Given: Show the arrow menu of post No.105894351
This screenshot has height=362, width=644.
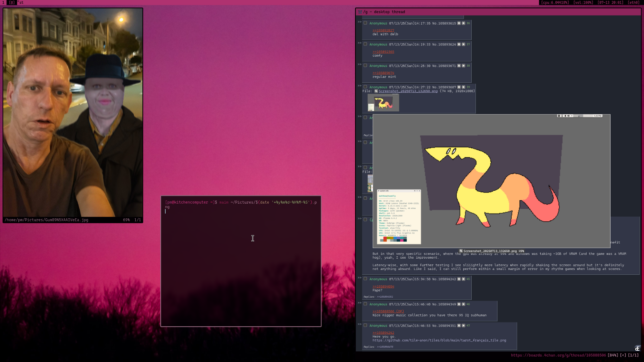Looking at the screenshot, I should [463, 326].
